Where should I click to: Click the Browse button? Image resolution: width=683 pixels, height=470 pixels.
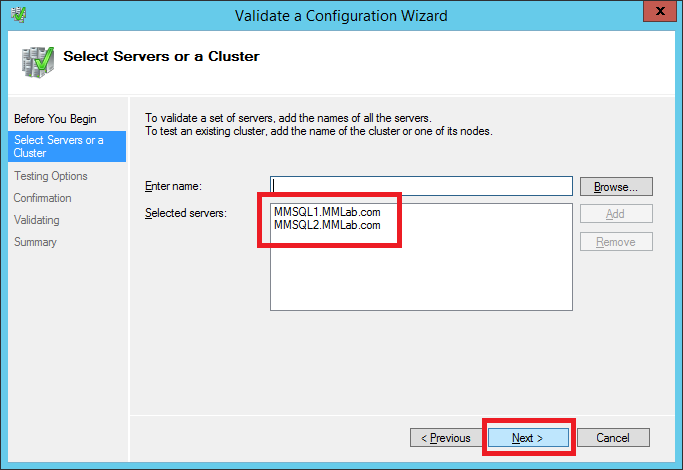coord(616,187)
